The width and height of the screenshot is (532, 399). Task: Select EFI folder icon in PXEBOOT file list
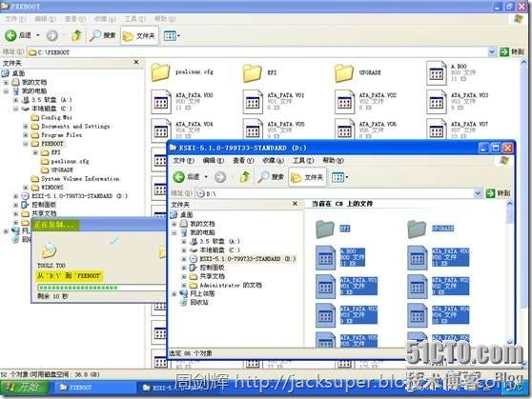tap(252, 72)
